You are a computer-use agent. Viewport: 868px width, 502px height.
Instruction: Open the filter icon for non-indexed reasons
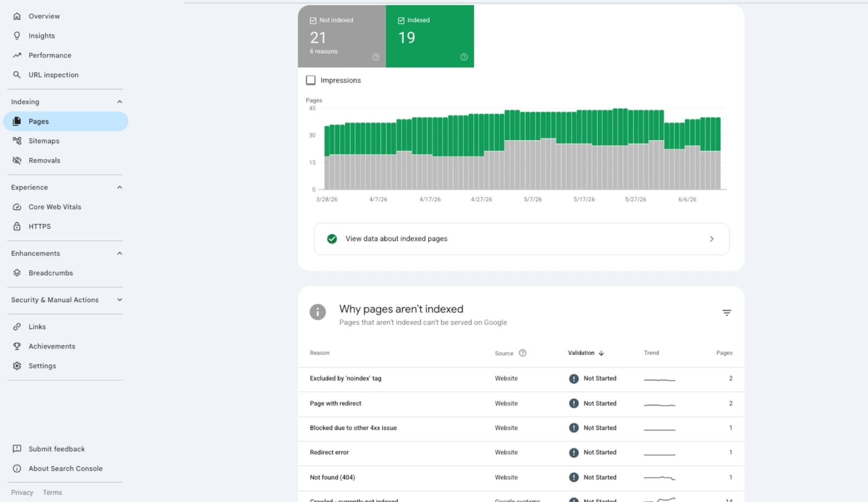click(x=727, y=313)
